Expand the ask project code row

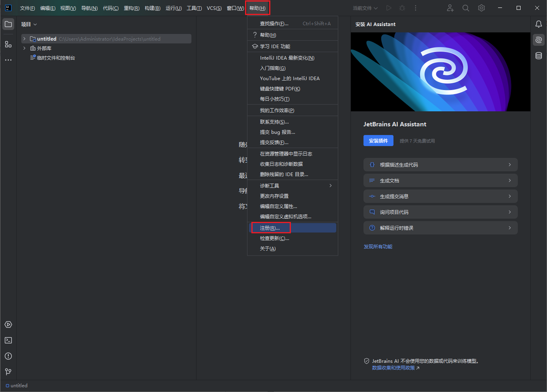(x=440, y=212)
